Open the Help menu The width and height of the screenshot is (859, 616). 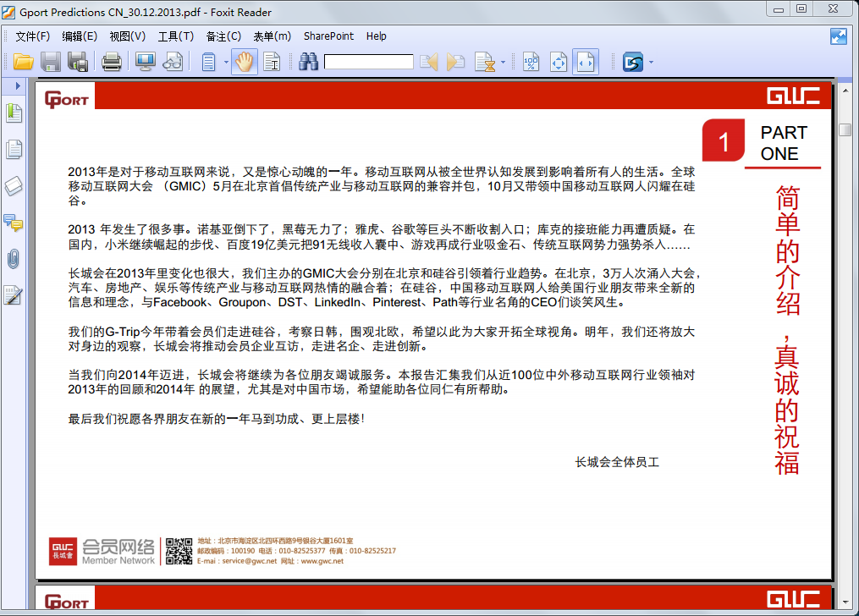[x=377, y=36]
